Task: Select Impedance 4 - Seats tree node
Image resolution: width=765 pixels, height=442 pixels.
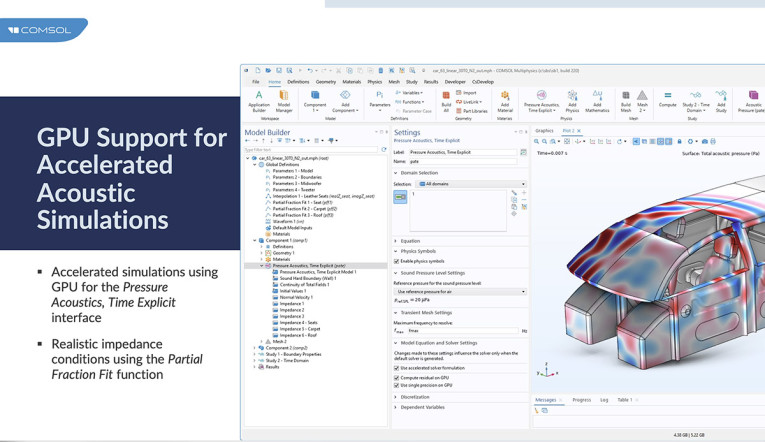Action: tap(295, 323)
